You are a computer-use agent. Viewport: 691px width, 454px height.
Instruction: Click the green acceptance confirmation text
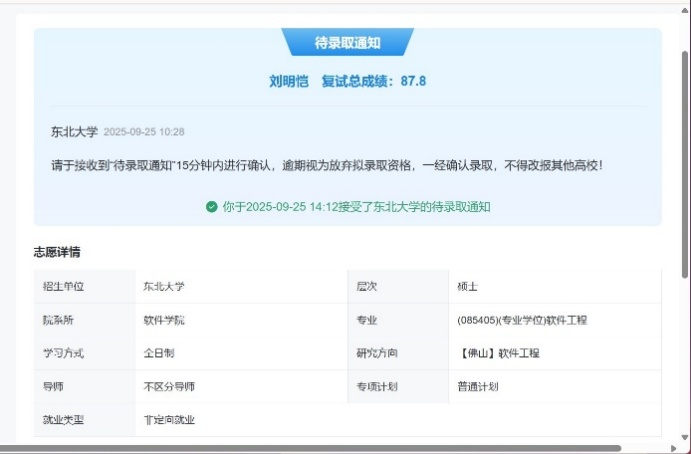(355, 207)
